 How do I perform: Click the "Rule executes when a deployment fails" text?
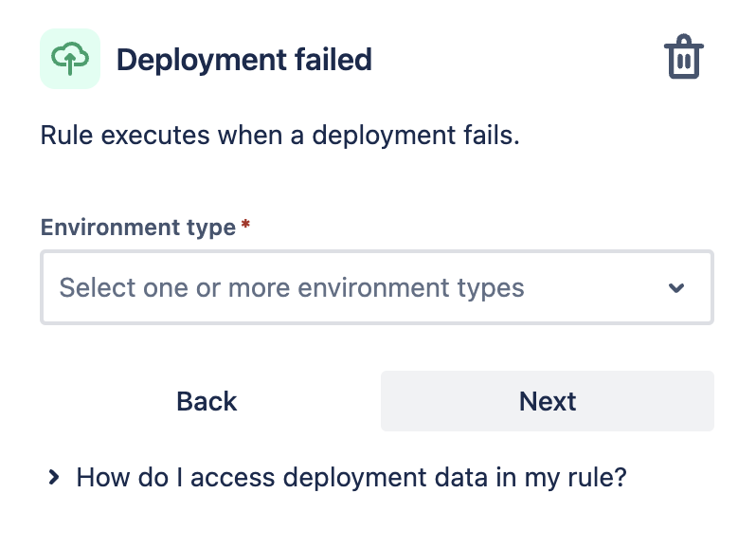(x=280, y=136)
